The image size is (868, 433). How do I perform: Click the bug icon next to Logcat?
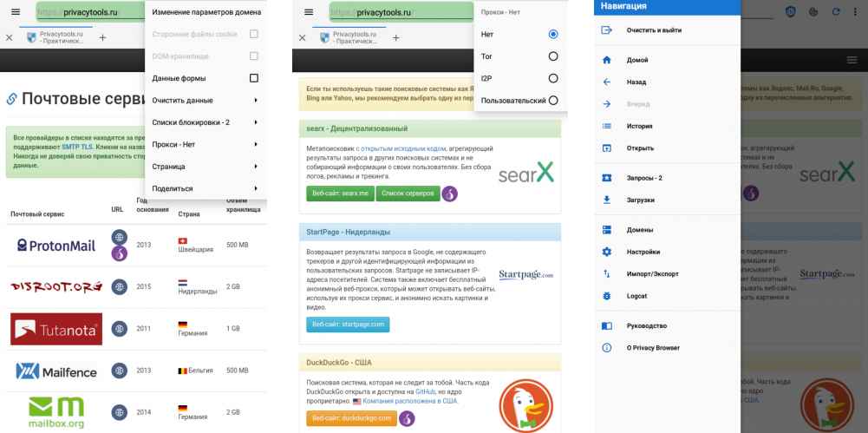tap(607, 295)
